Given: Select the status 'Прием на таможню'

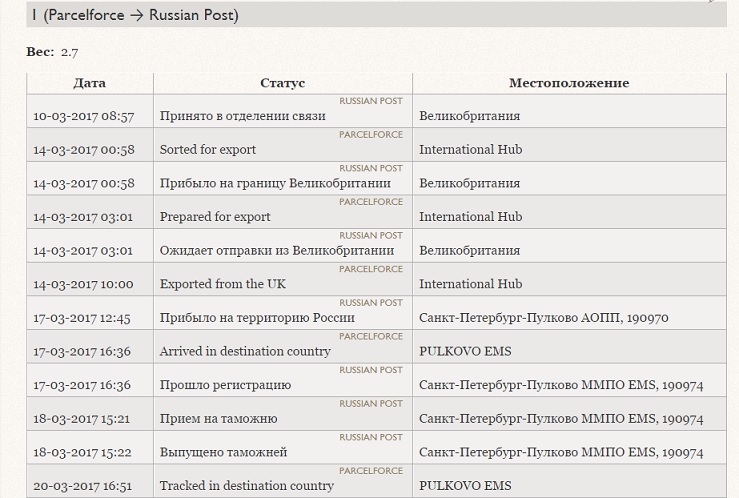Looking at the screenshot, I should pos(219,419).
